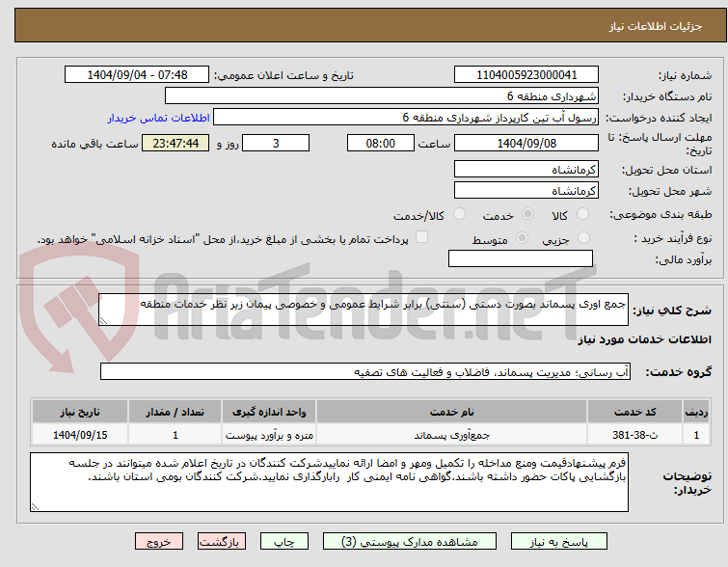Open مشاهده مدارک پیوستی (3) button
The image size is (728, 567).
(x=410, y=542)
